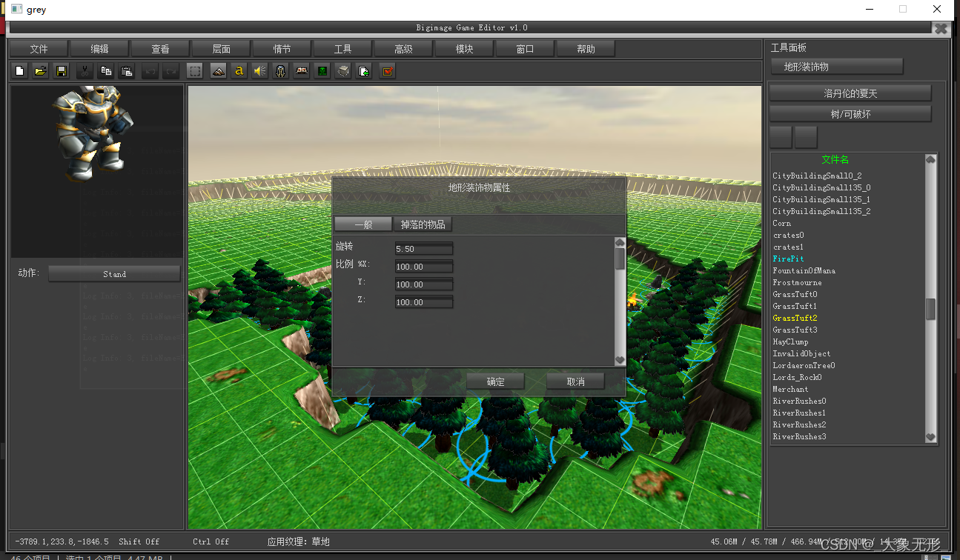The height and width of the screenshot is (560, 960).
Task: Click the file list scrollbar thumb
Action: (931, 310)
